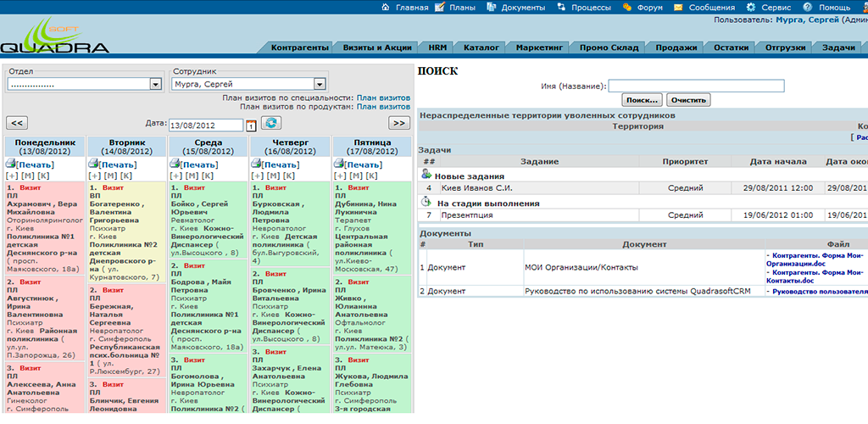Screen dimensions: 868x424
Task: Click the refresh icon next to the date
Action: pos(272,123)
